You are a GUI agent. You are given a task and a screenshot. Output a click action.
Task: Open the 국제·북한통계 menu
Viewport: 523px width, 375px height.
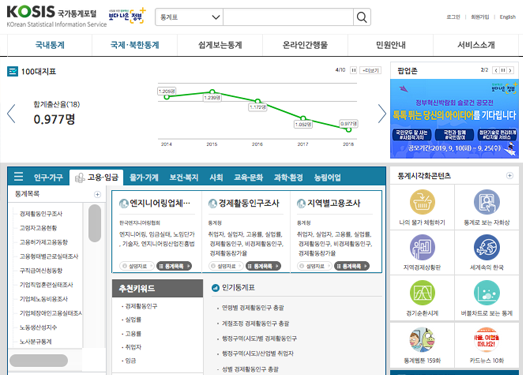coord(135,45)
